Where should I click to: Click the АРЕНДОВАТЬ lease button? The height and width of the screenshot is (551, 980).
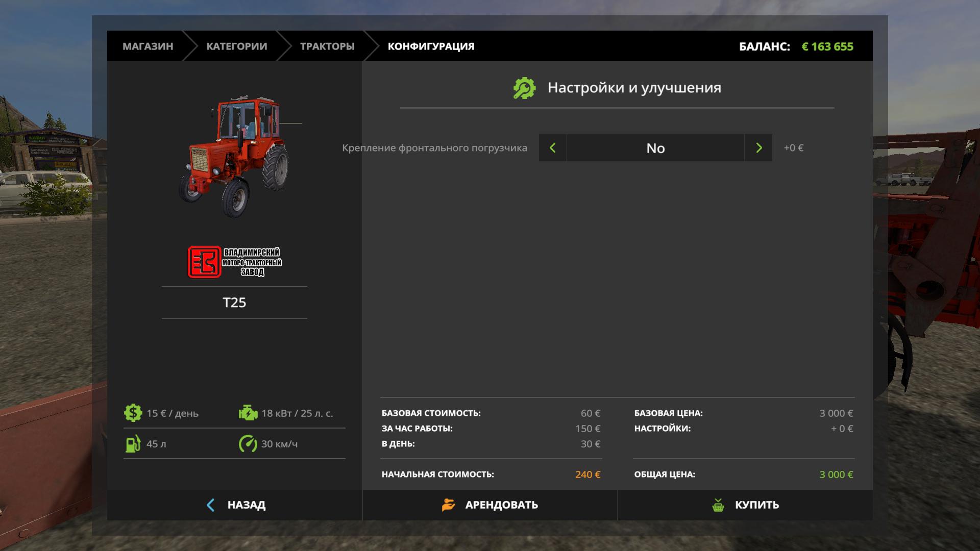490,505
